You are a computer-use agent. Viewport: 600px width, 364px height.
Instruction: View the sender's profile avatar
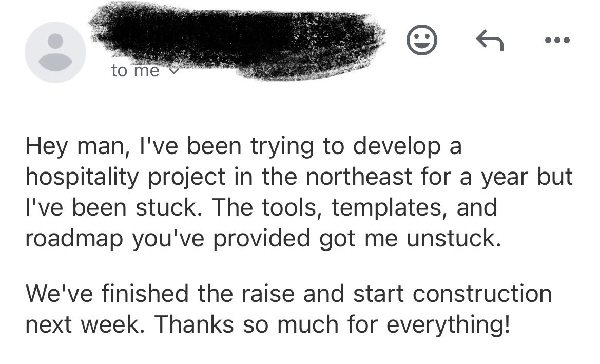(55, 52)
